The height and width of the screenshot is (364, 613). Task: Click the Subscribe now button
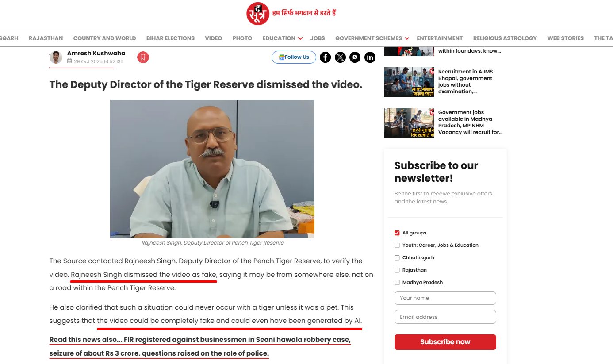pos(445,342)
